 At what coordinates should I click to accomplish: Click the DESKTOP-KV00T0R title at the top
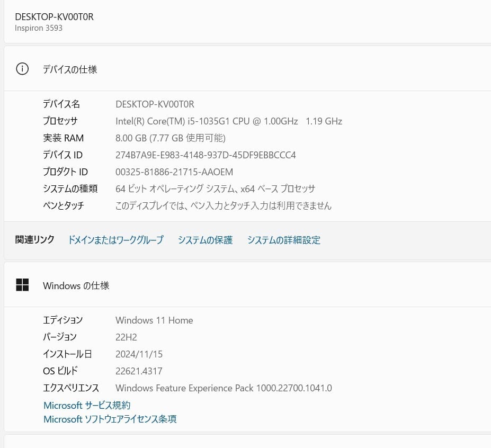pyautogui.click(x=54, y=17)
